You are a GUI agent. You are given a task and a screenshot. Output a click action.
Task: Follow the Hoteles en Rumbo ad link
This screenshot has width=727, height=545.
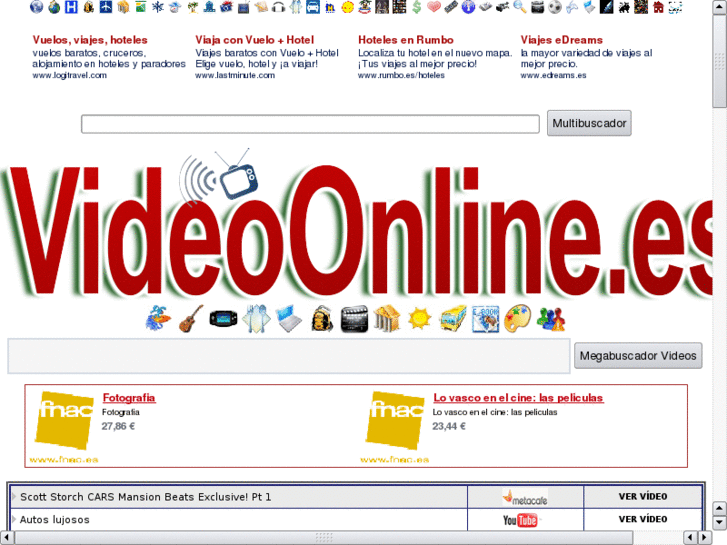406,40
